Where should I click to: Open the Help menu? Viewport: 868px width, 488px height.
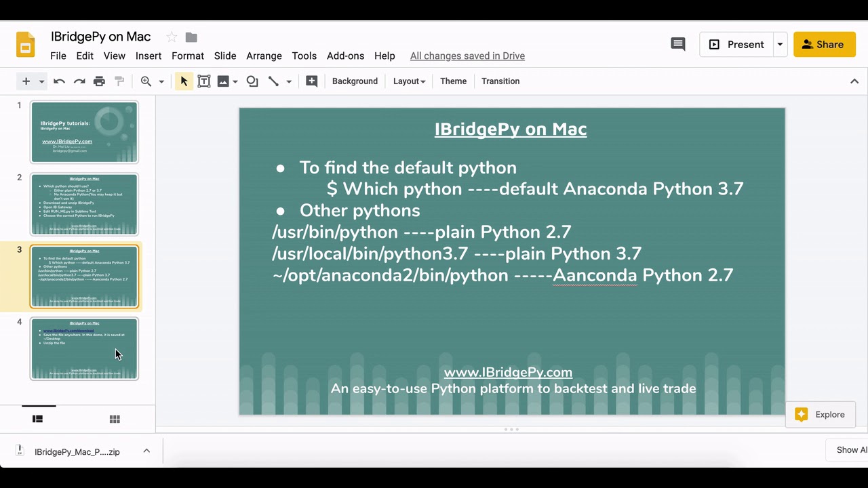[384, 56]
